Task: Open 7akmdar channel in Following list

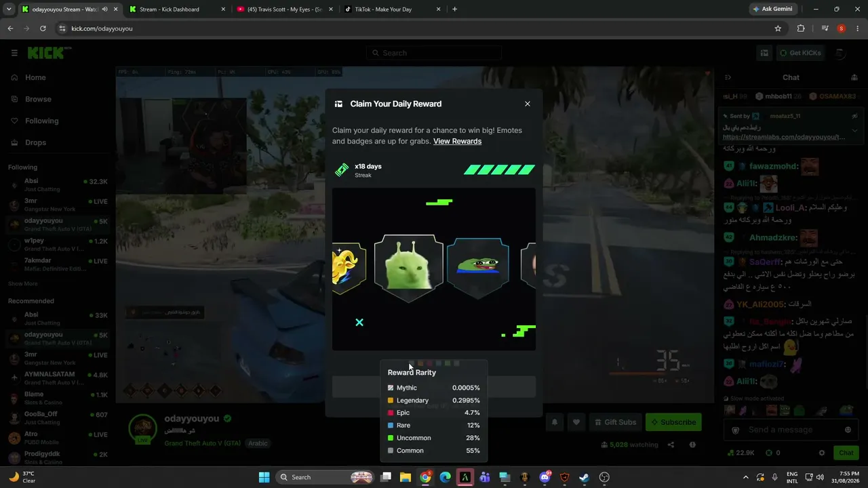Action: point(58,264)
